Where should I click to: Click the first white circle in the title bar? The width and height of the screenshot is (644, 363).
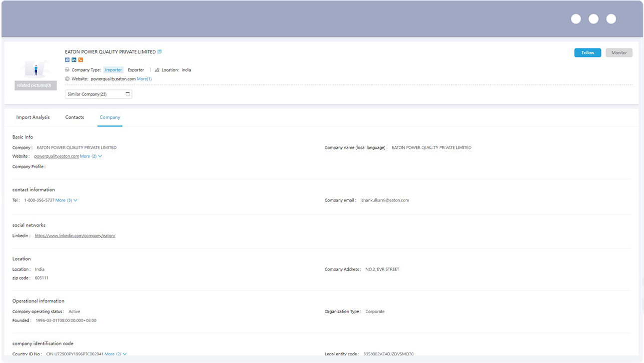(576, 19)
